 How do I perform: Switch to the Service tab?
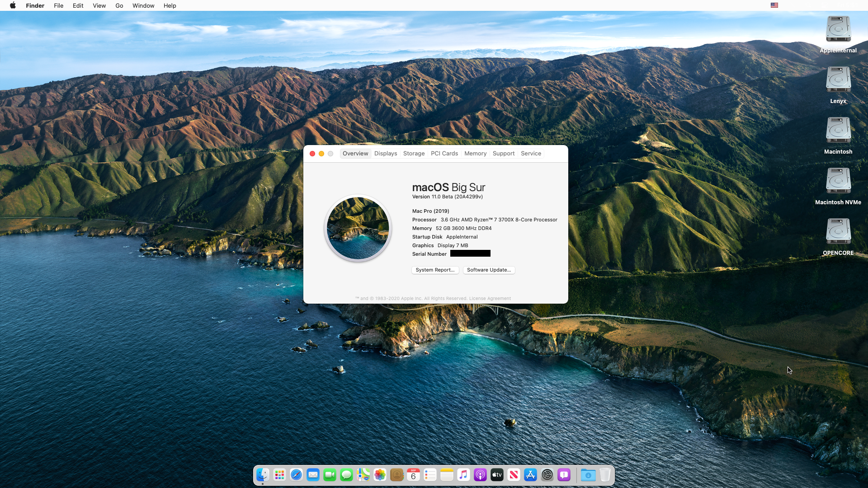click(531, 154)
